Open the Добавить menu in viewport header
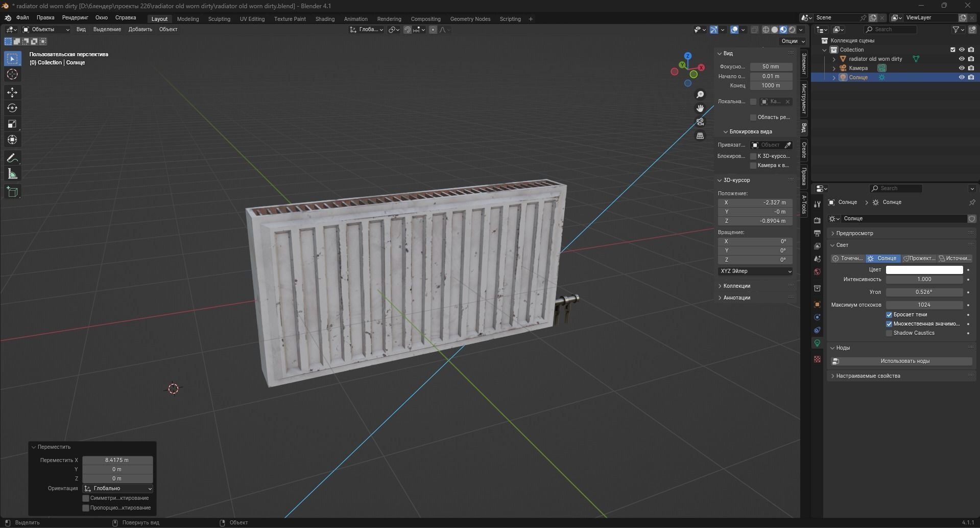The image size is (980, 528). (x=140, y=30)
